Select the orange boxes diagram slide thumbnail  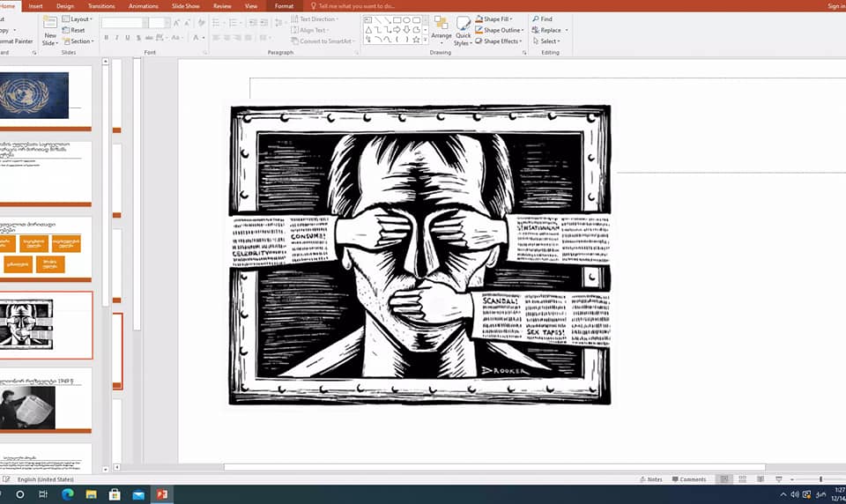[x=45, y=248]
